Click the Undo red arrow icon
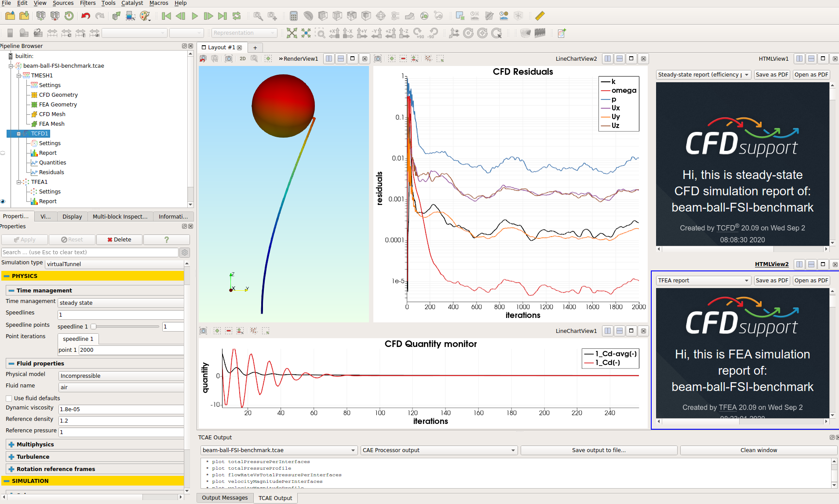This screenshot has width=839, height=504. pos(85,16)
